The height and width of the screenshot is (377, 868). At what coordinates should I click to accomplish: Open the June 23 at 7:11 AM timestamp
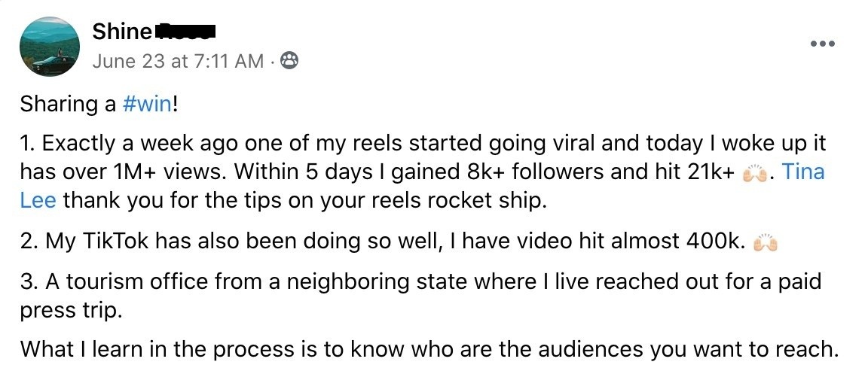(178, 61)
